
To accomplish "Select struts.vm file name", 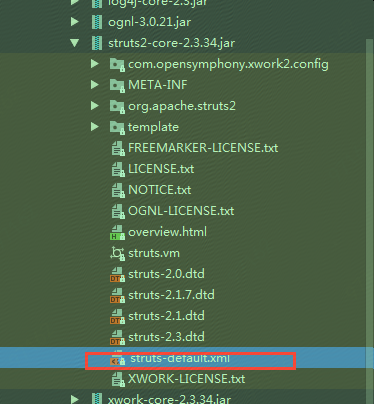I will pos(154,253).
